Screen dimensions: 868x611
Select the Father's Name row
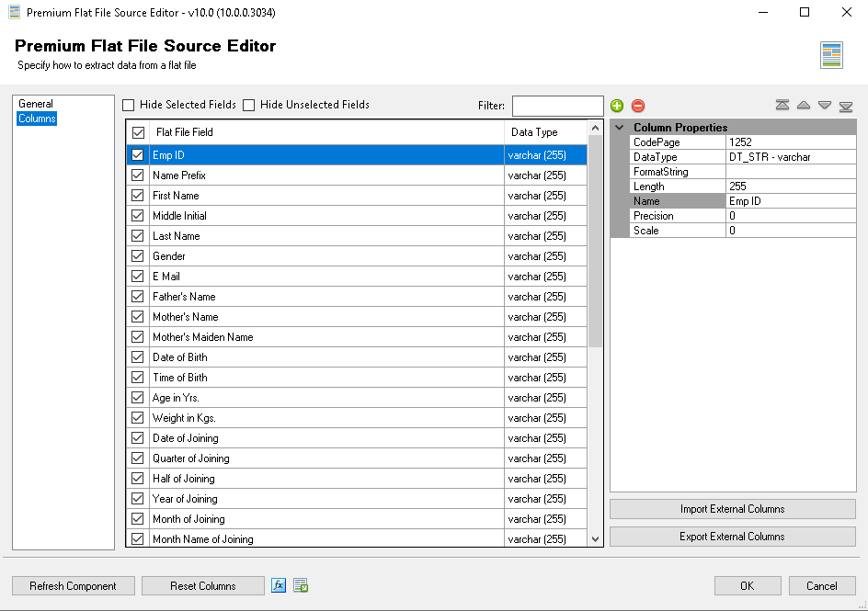pos(357,297)
